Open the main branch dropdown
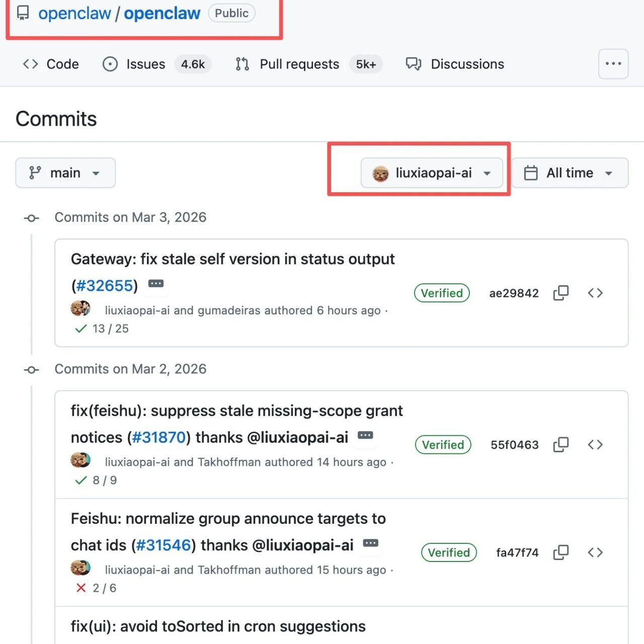The width and height of the screenshot is (644, 644). click(65, 173)
